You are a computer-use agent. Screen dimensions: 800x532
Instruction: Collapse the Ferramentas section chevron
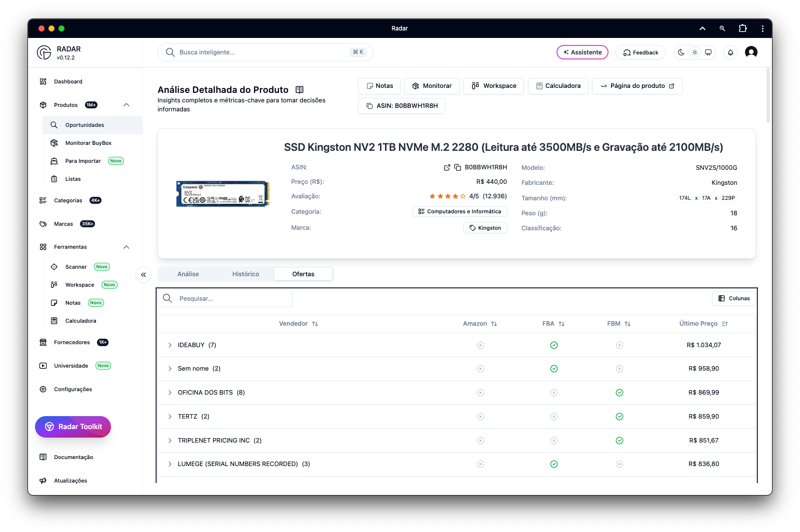click(x=126, y=247)
